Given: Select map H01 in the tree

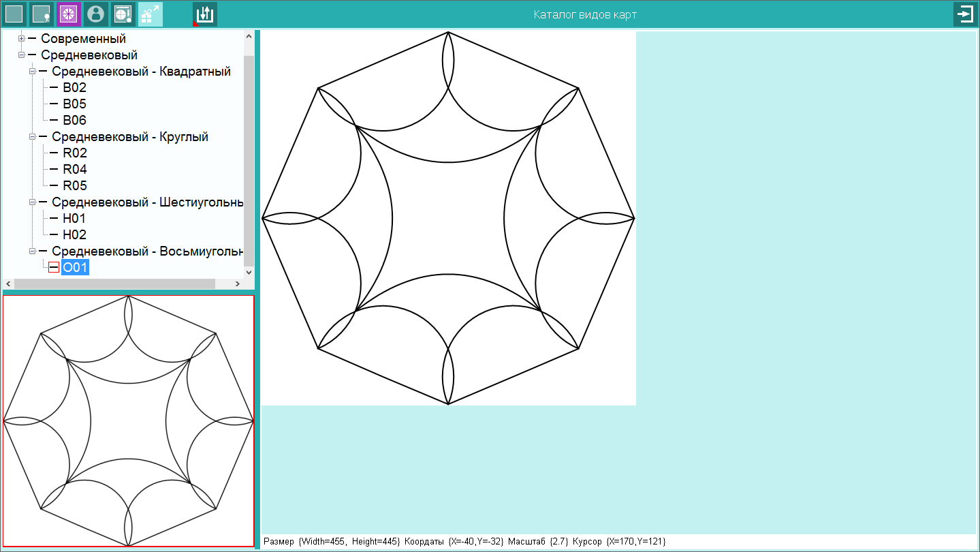Looking at the screenshot, I should [74, 219].
